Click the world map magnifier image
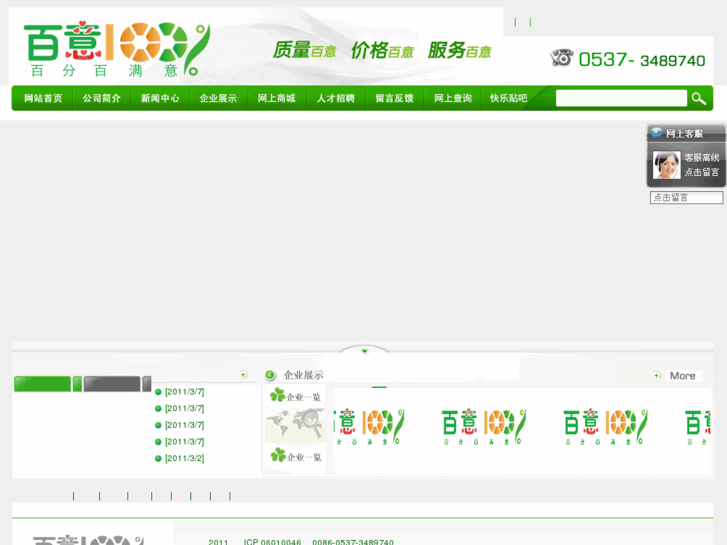 pyautogui.click(x=295, y=424)
